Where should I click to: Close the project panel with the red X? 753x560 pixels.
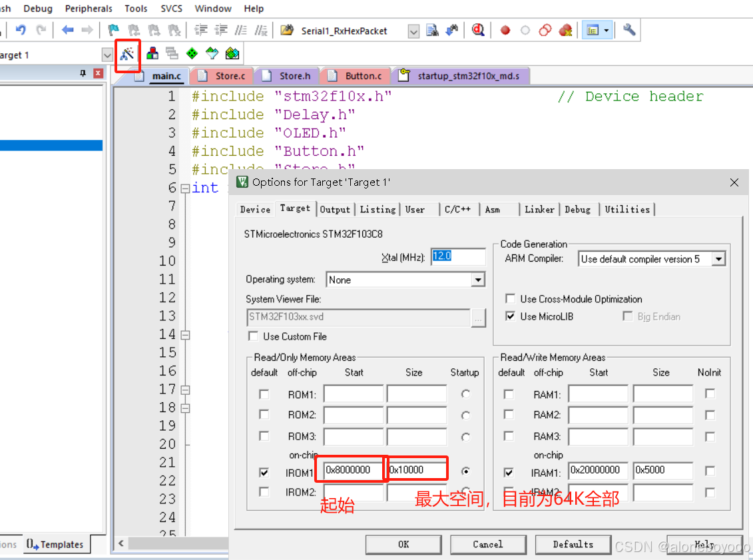98,73
